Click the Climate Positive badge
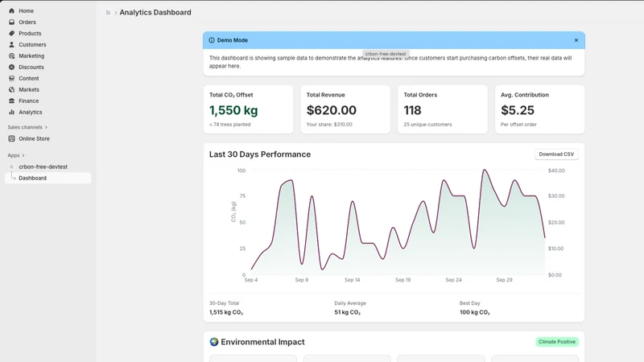Viewport: 644px width, 362px height. [x=557, y=342]
